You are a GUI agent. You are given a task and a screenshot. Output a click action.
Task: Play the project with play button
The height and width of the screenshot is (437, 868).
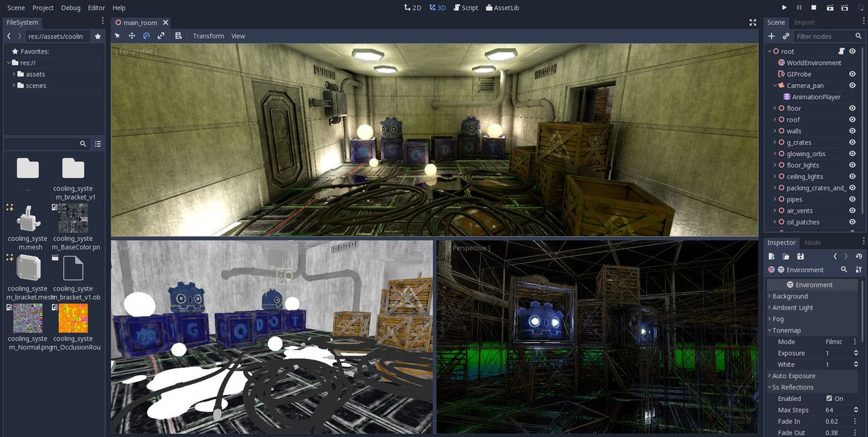784,7
